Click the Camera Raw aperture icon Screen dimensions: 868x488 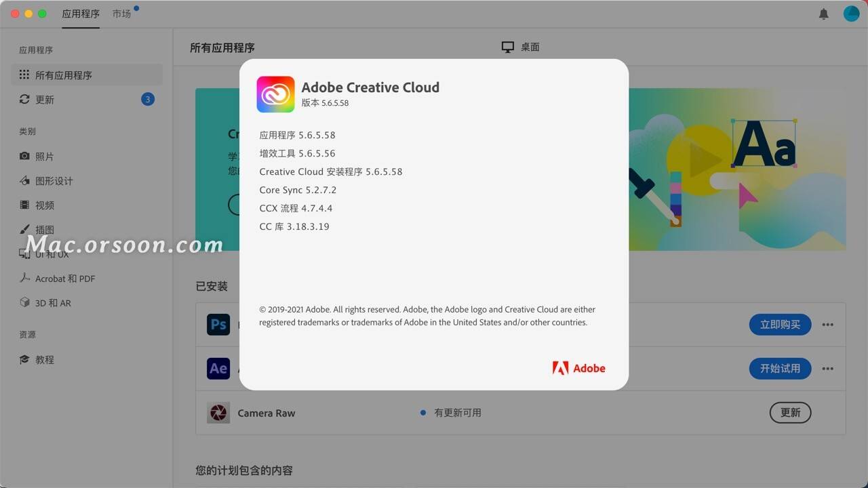pyautogui.click(x=218, y=412)
